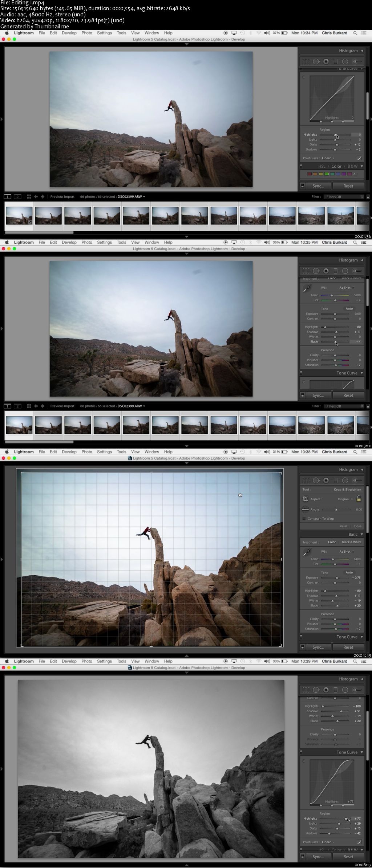Flip Auto Sync switch beside Sync, 10:39 PM frame
The height and width of the screenshot is (868, 372).
[303, 857]
